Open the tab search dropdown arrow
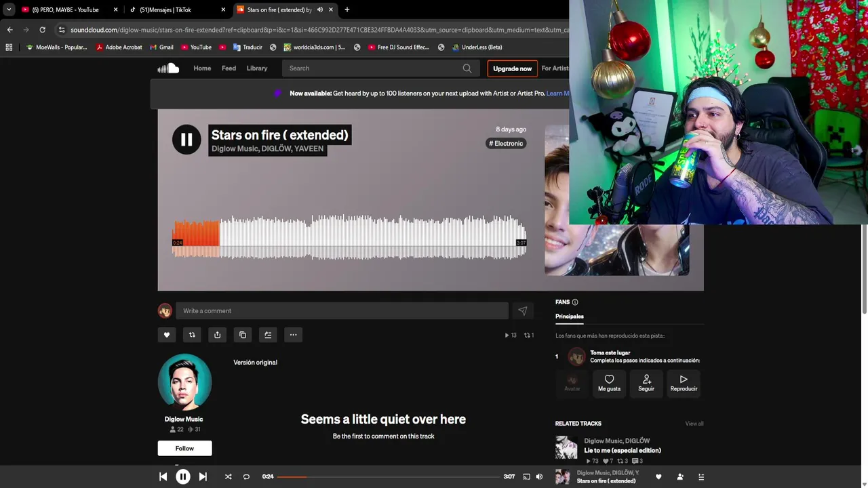 [x=9, y=9]
